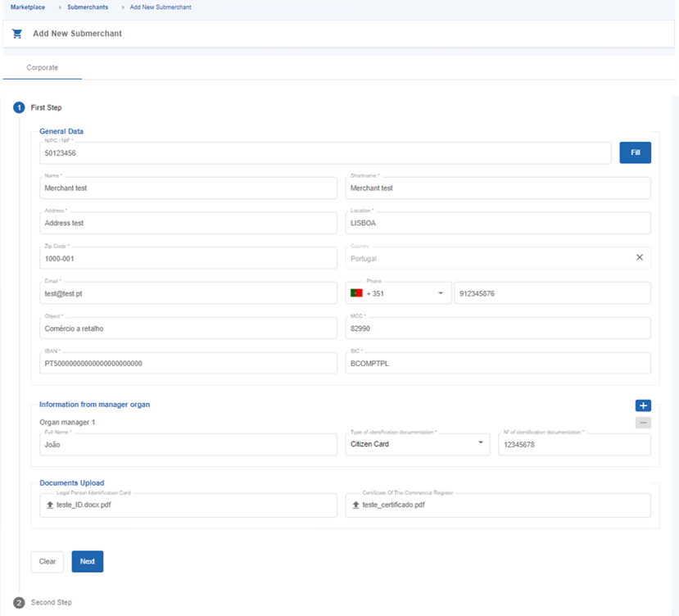
Task: Focus the IBAN input field
Action: pos(188,363)
